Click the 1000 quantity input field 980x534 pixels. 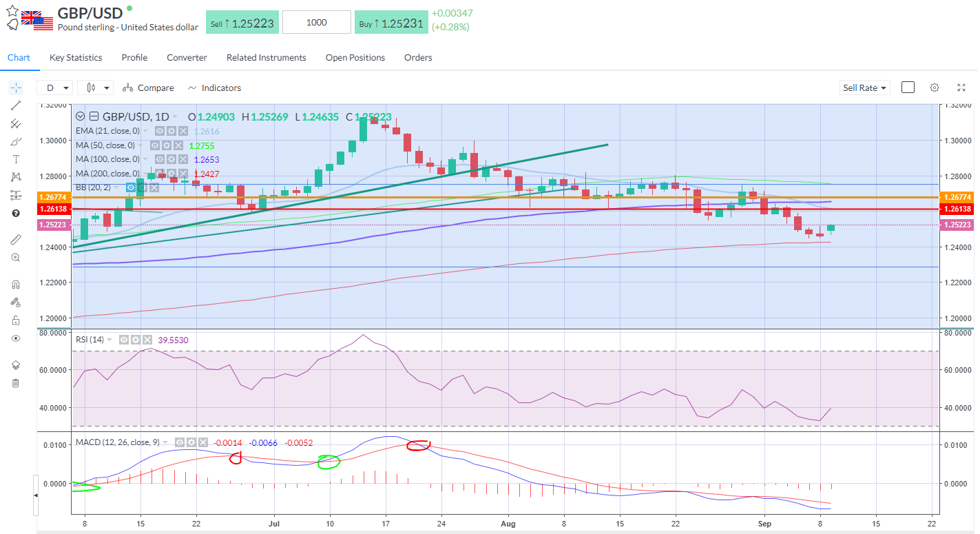click(316, 21)
